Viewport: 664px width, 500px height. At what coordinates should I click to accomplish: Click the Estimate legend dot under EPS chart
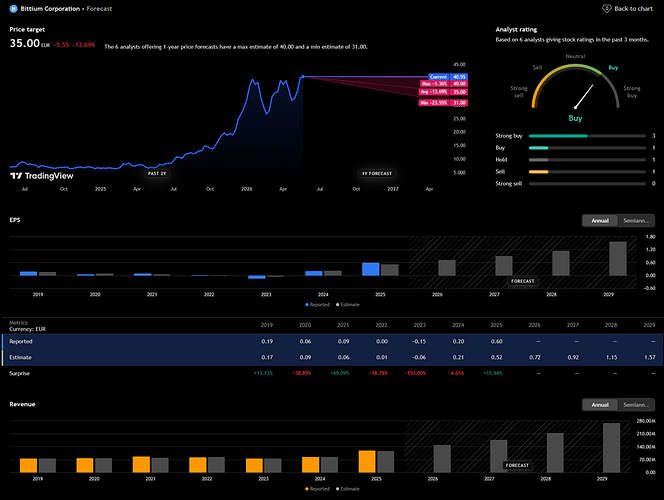[x=338, y=304]
